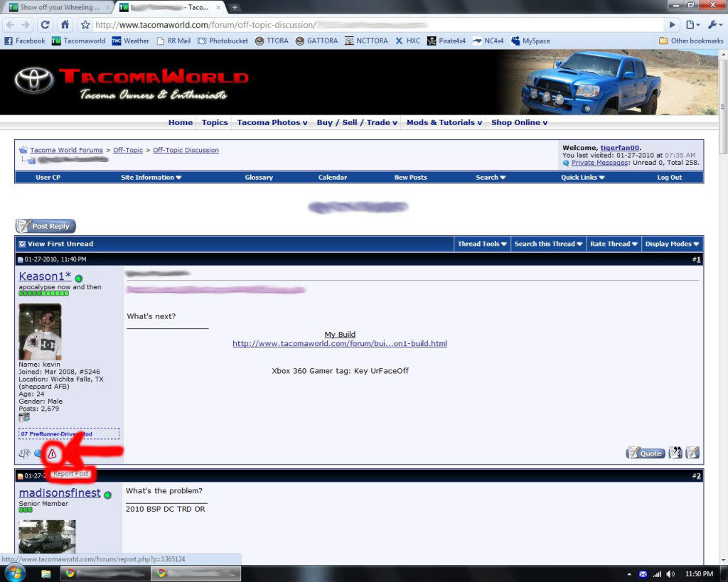Image resolution: width=728 pixels, height=582 pixels.
Task: Open Chrome wrench settings menu
Action: (714, 25)
